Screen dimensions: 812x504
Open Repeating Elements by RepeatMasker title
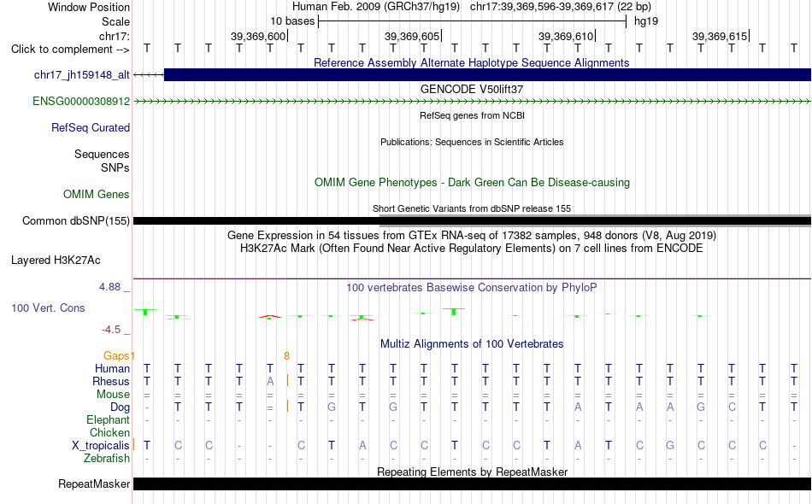[x=473, y=472]
